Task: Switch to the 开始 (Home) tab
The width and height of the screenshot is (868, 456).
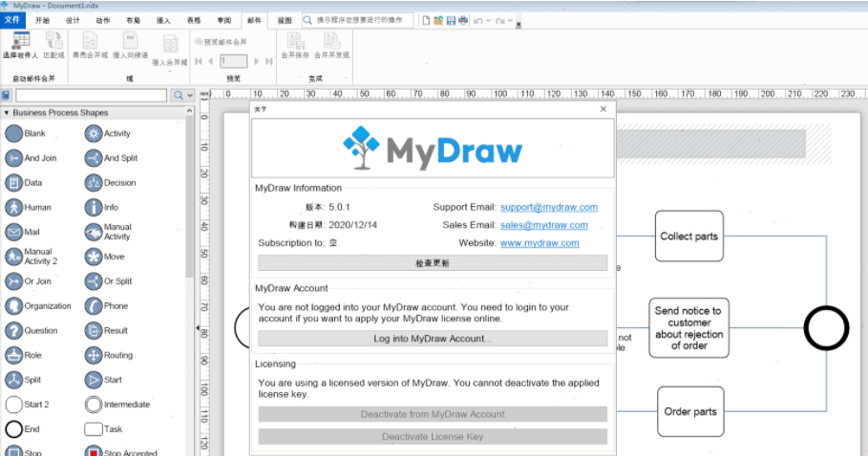Action: pos(42,20)
